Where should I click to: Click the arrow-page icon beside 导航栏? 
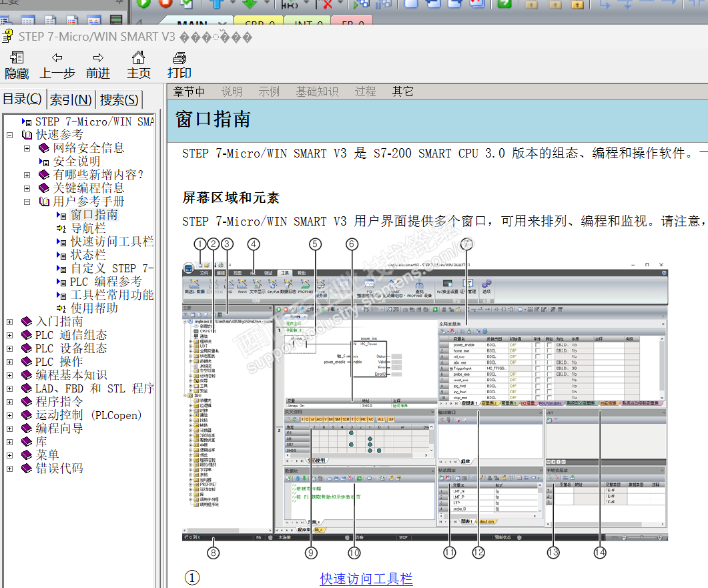pos(61,228)
